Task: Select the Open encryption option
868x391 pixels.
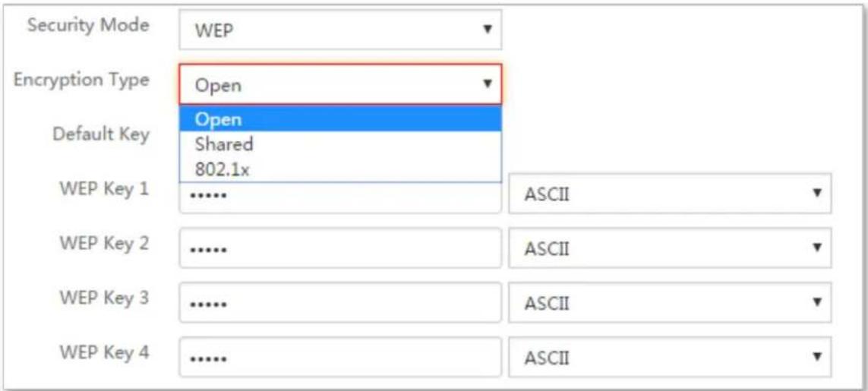Action: pos(340,119)
